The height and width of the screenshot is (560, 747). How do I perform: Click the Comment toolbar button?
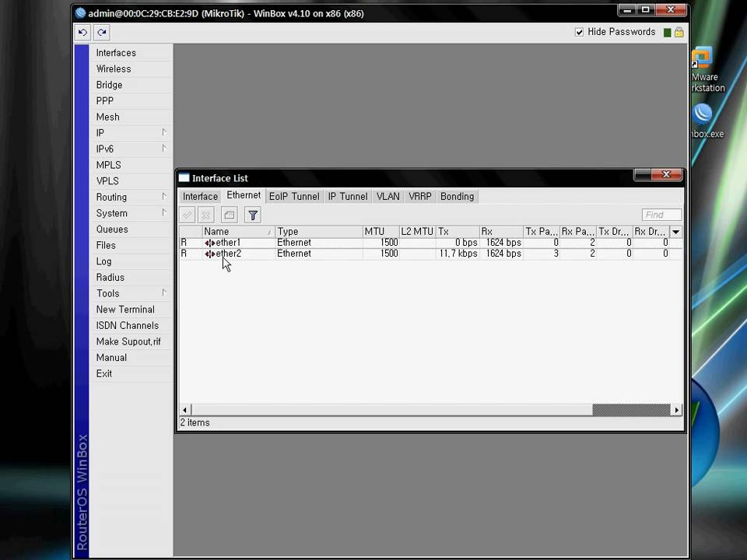click(229, 215)
